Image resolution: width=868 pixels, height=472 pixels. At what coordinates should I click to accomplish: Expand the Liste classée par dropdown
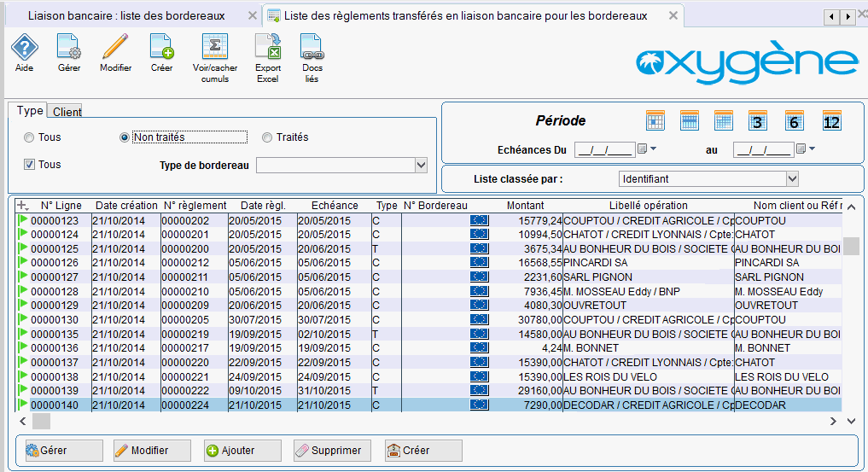[x=792, y=178]
